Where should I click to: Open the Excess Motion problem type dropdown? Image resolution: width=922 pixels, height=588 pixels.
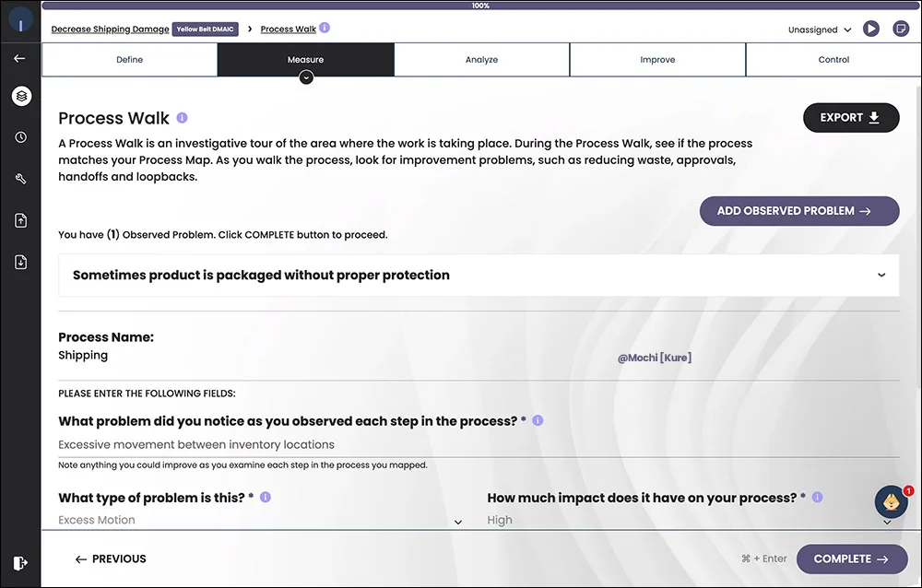261,521
